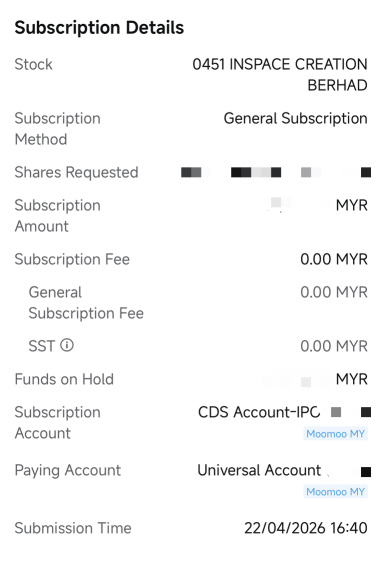Click the SST 0.00 MYR amount
385x571 pixels.
point(334,346)
